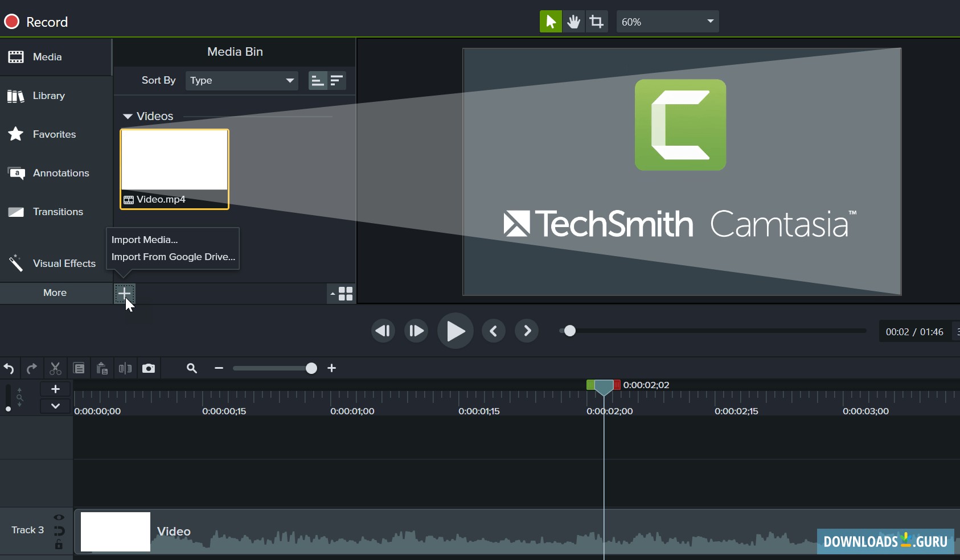Click the Undo arrow icon
Viewport: 960px width, 560px height.
coord(9,368)
